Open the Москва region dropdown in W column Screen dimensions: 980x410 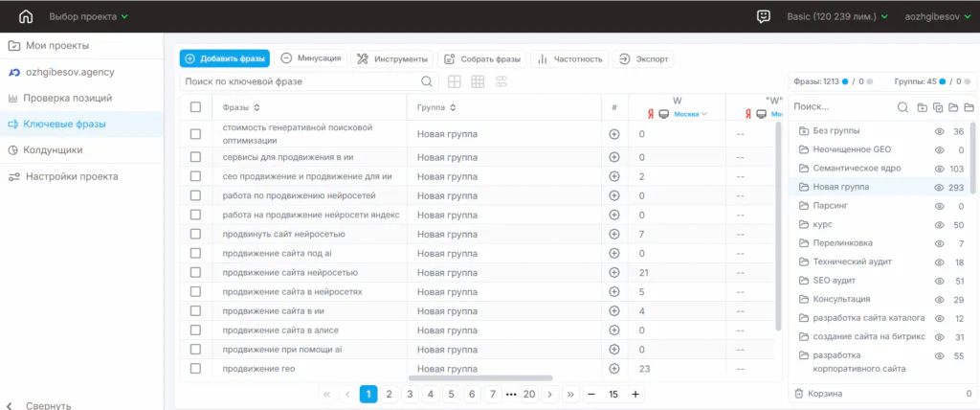[691, 115]
